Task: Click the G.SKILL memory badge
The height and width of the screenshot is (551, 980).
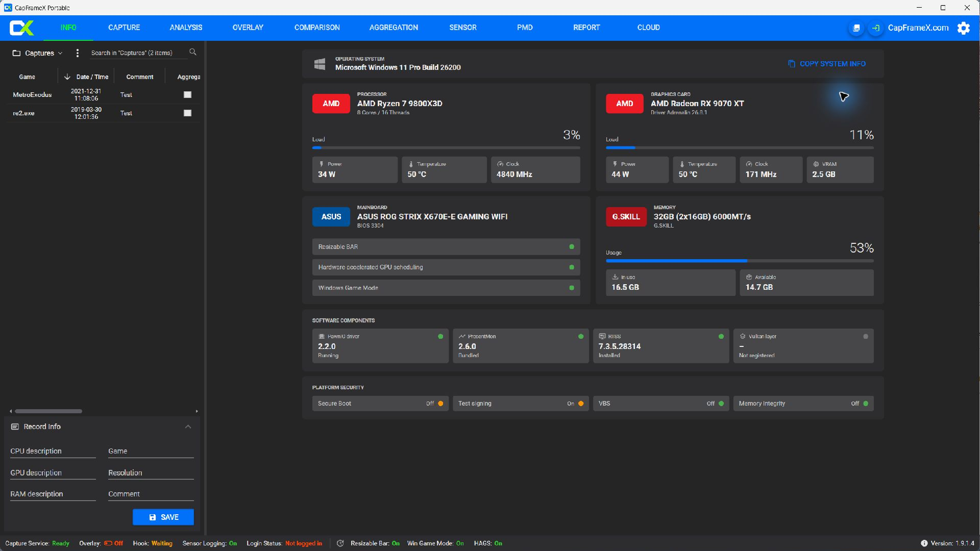Action: pos(626,217)
